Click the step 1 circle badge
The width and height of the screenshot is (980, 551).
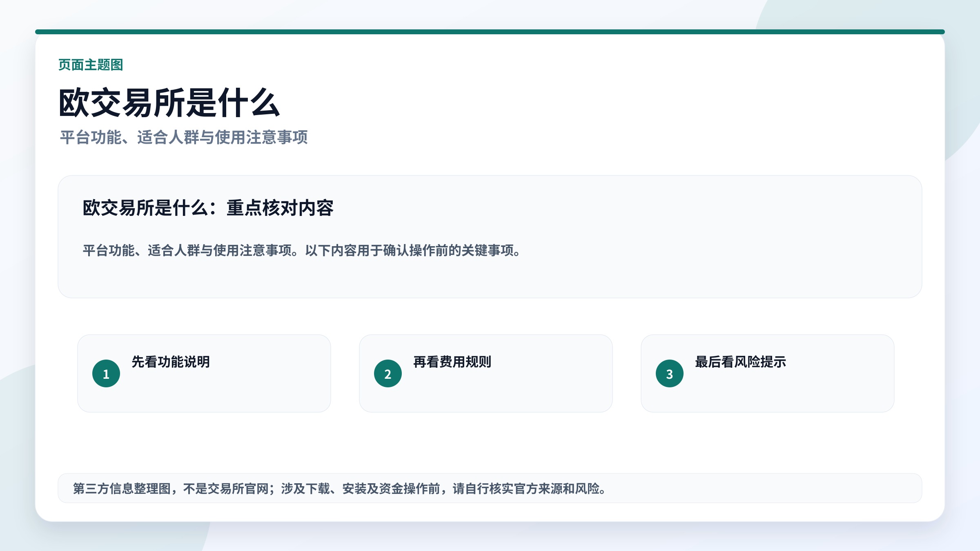pos(106,373)
